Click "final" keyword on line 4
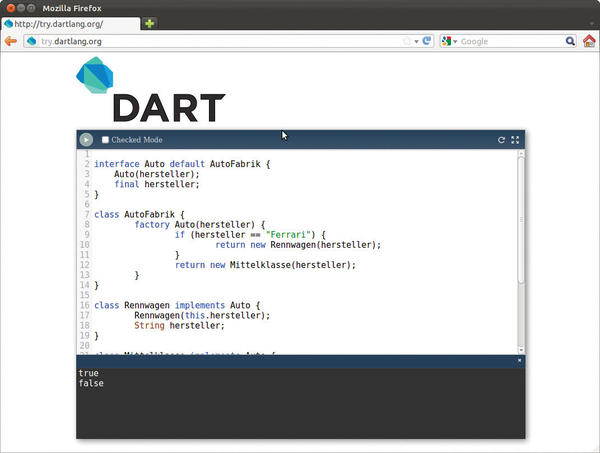This screenshot has height=453, width=600. pyautogui.click(x=127, y=184)
